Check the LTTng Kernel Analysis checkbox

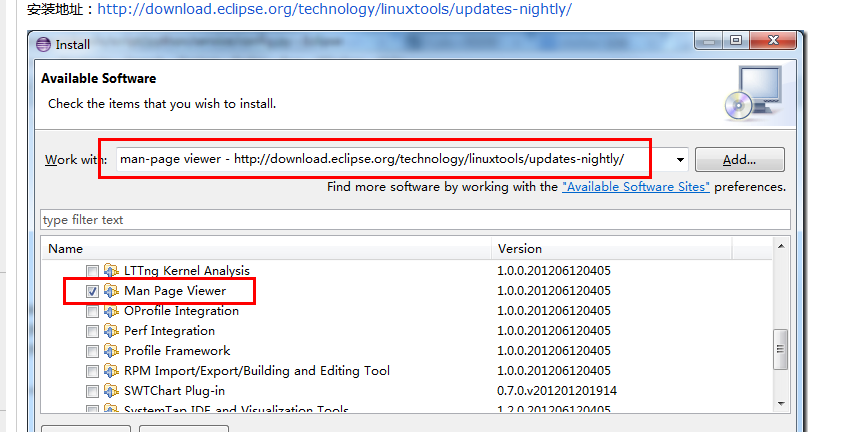click(92, 271)
